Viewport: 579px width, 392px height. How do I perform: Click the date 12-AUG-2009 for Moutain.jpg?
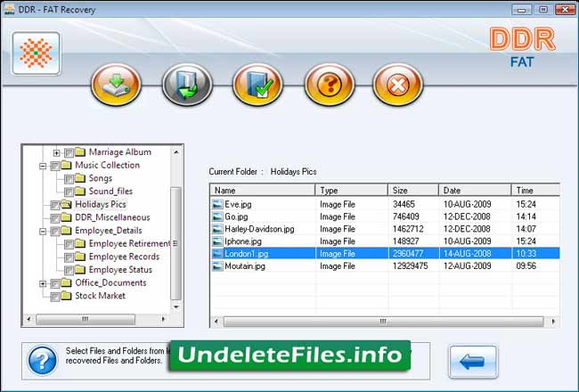[x=467, y=266]
